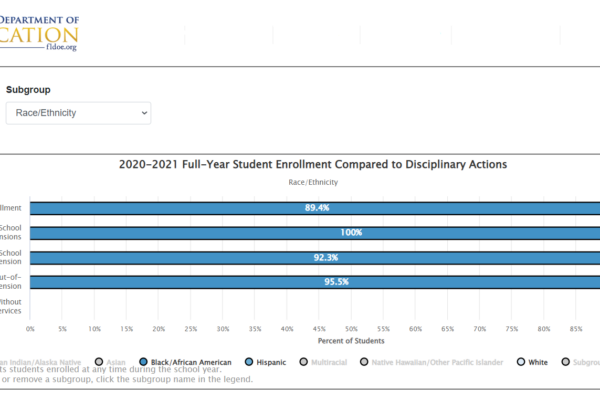Click the chart title about Disciplinary Actions
The height and width of the screenshot is (400, 600).
pyautogui.click(x=313, y=164)
